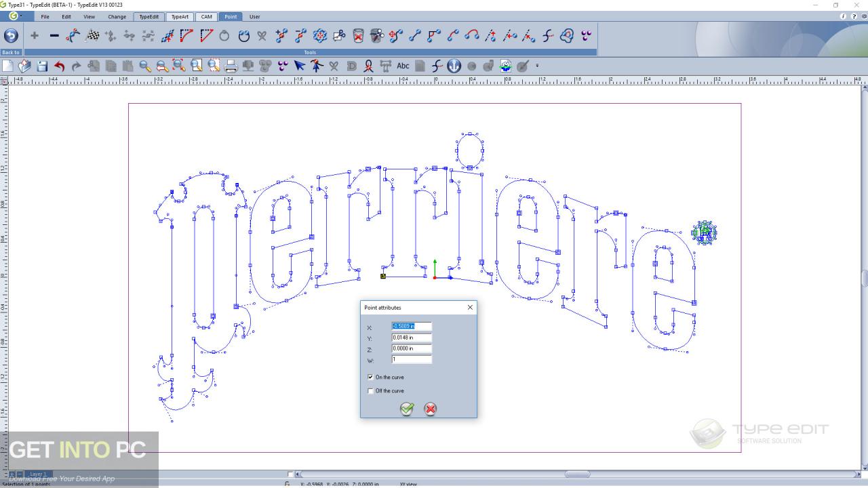Select the red corner curve tool
Viewport: 868px width, 488px height.
186,36
